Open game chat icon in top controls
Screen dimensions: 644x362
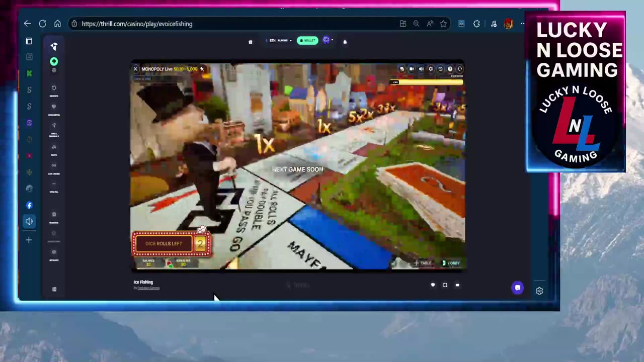tap(402, 69)
